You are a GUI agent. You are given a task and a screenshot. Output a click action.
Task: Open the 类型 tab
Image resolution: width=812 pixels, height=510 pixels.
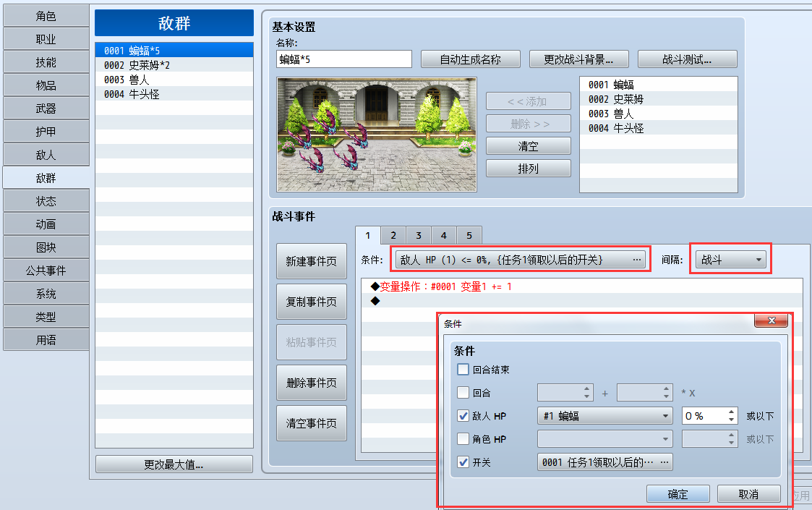click(46, 316)
